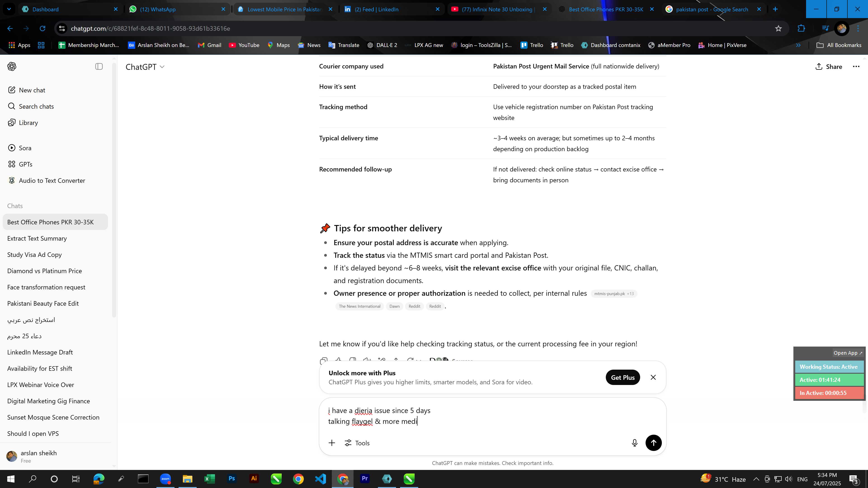Click the plus attach icon

(x=332, y=443)
